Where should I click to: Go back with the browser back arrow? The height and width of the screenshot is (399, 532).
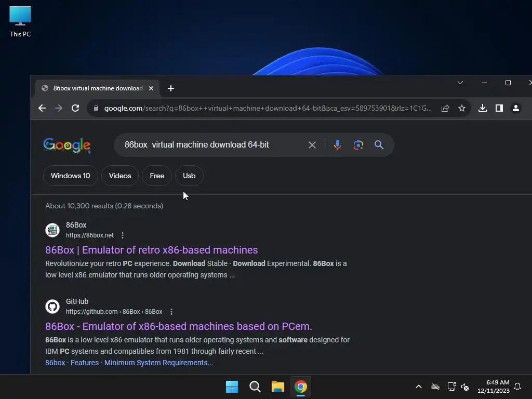pyautogui.click(x=42, y=108)
